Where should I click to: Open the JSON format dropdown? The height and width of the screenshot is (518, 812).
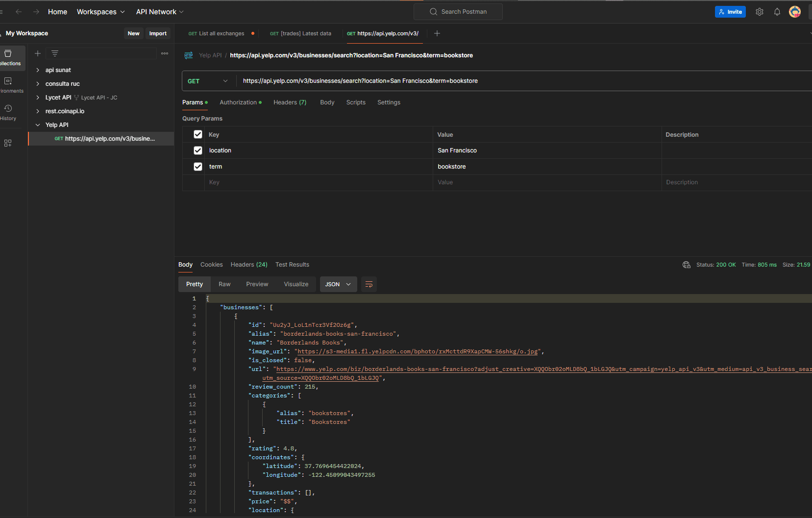tap(338, 284)
